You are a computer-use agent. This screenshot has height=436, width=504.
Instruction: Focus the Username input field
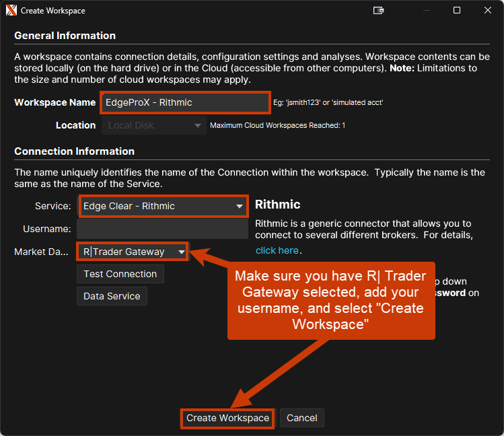(x=161, y=229)
